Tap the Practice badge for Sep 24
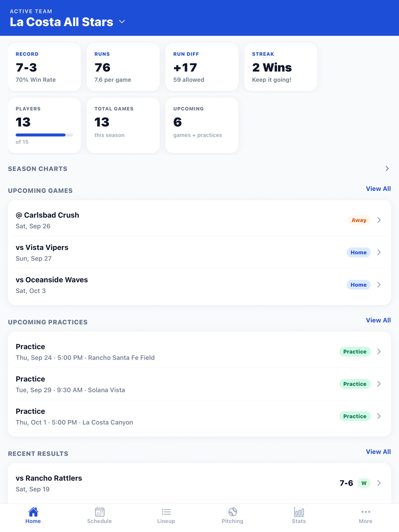The image size is (399, 532). pos(355,351)
